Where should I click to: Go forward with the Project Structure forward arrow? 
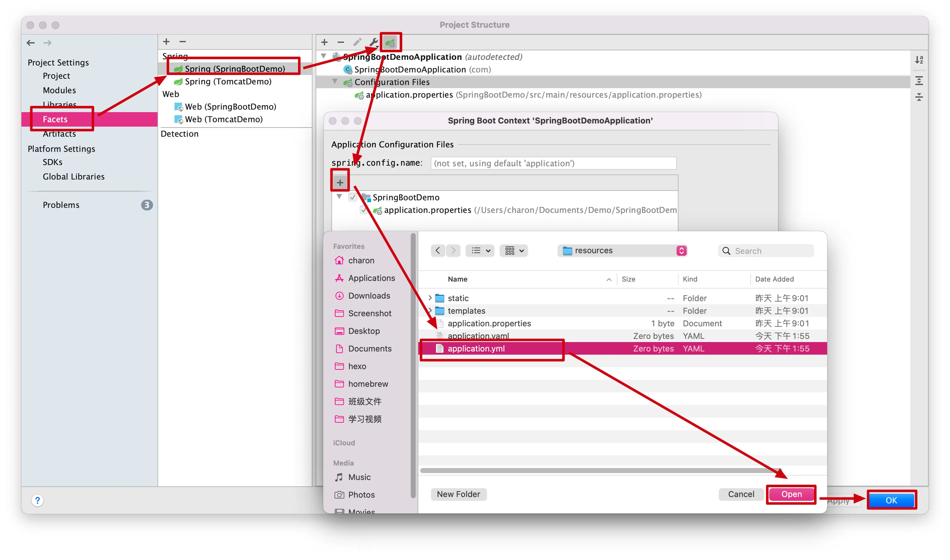pyautogui.click(x=48, y=43)
